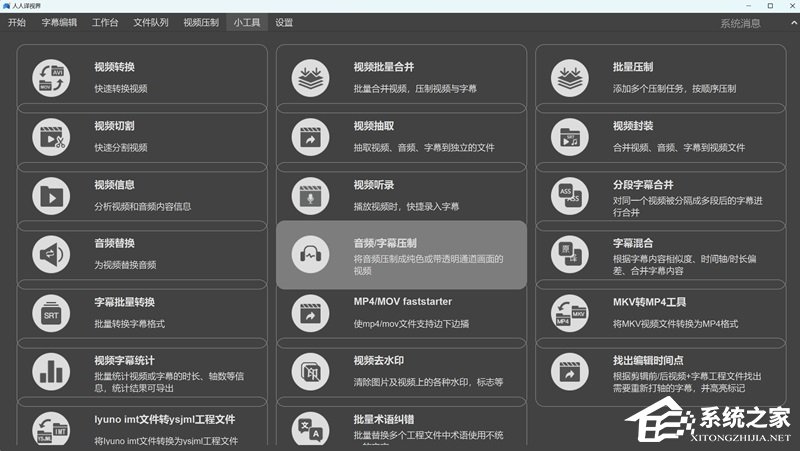This screenshot has width=800, height=451.
Task: Click the Iyuno imt file conversion icon
Action: pos(51,430)
